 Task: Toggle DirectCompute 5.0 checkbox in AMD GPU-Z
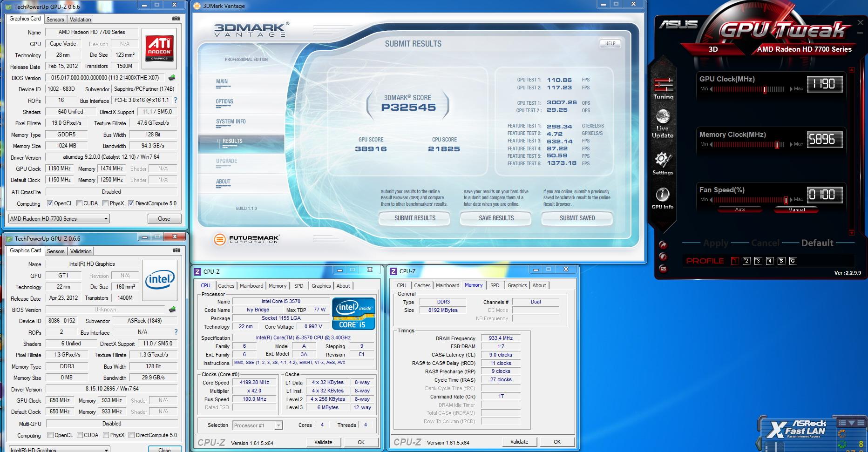click(x=131, y=203)
